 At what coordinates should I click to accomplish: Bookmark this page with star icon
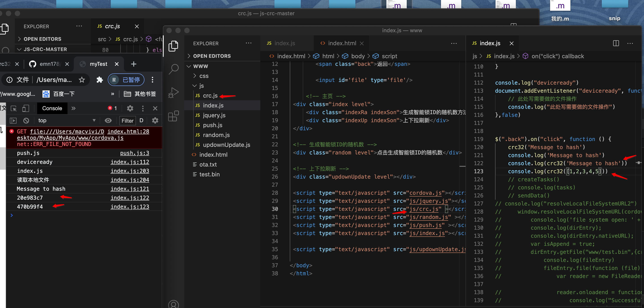82,80
